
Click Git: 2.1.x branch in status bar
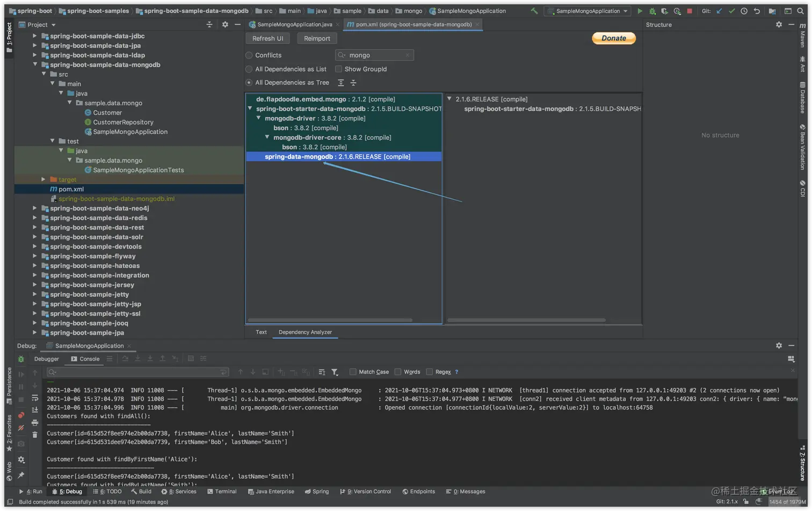[727, 502]
